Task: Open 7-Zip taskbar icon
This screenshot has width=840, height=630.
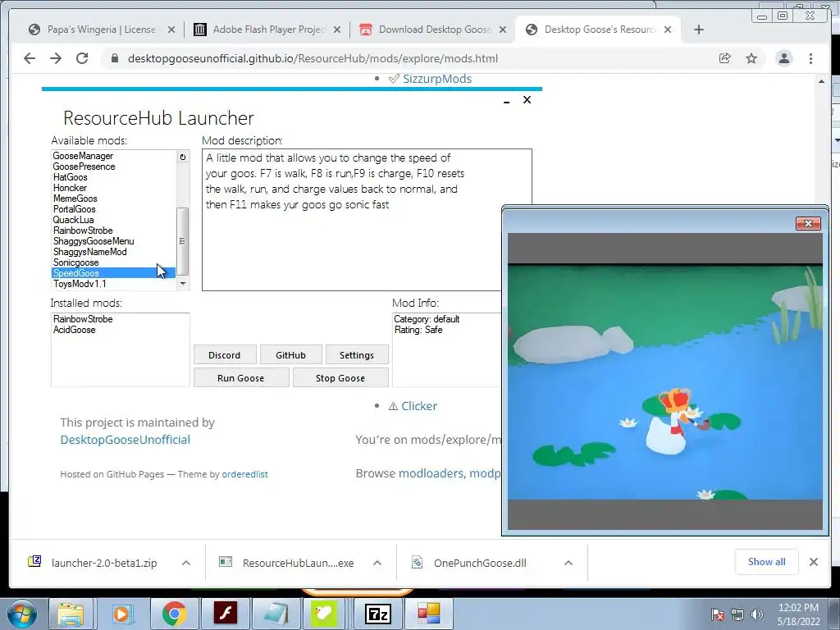Action: [x=377, y=614]
